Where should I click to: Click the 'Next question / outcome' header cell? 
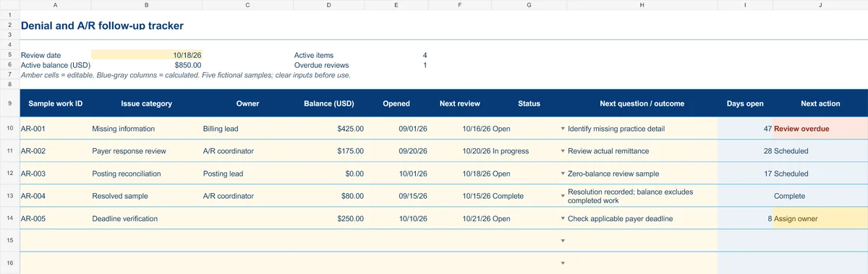coord(642,103)
